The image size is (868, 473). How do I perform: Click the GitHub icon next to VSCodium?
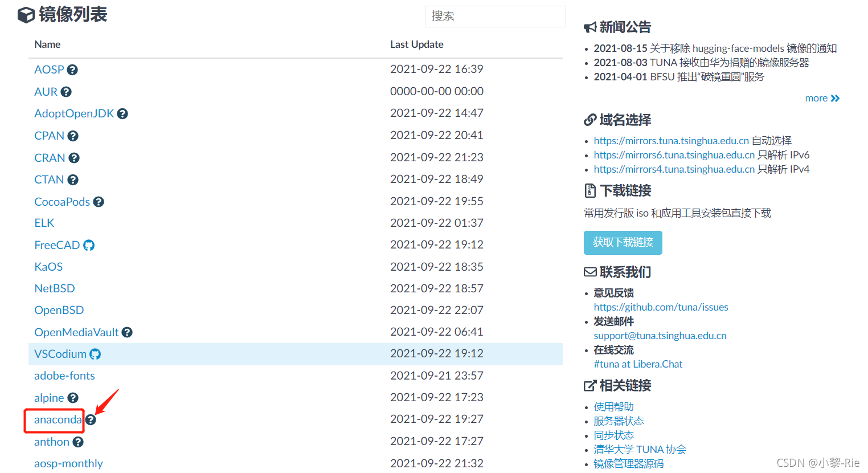click(x=95, y=354)
